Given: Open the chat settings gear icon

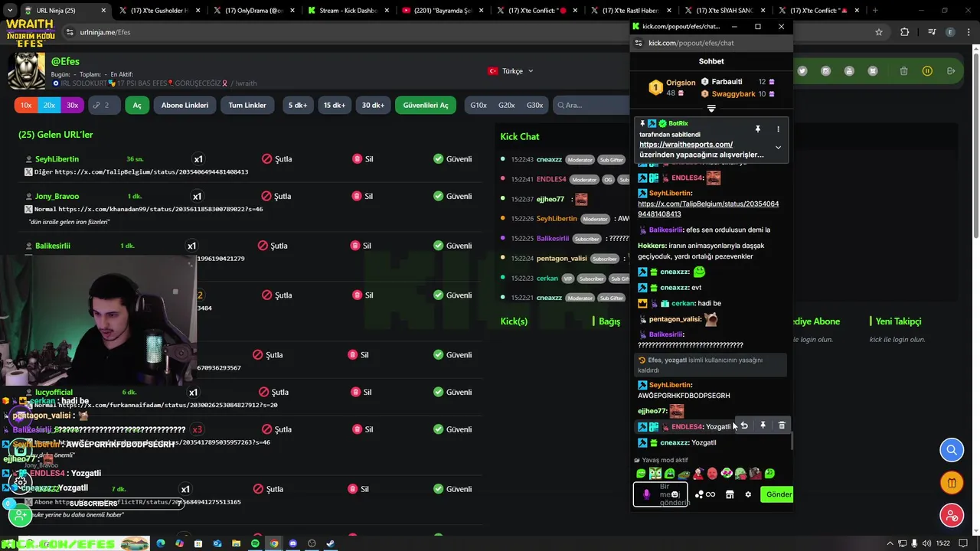Looking at the screenshot, I should [748, 494].
